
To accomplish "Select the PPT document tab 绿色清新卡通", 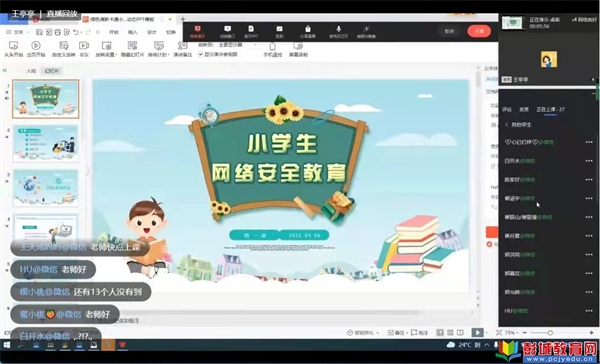I will (122, 19).
